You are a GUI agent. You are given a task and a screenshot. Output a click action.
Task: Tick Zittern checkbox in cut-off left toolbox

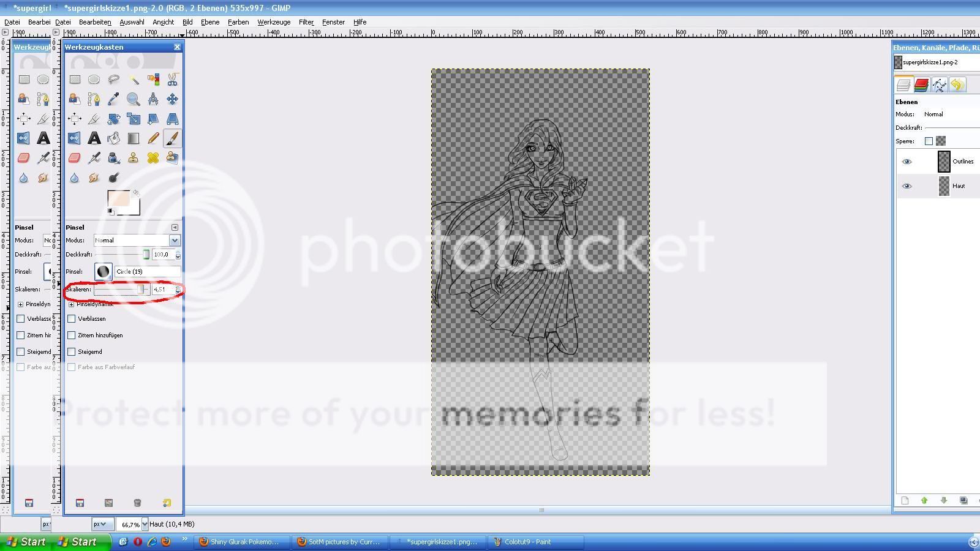point(21,335)
